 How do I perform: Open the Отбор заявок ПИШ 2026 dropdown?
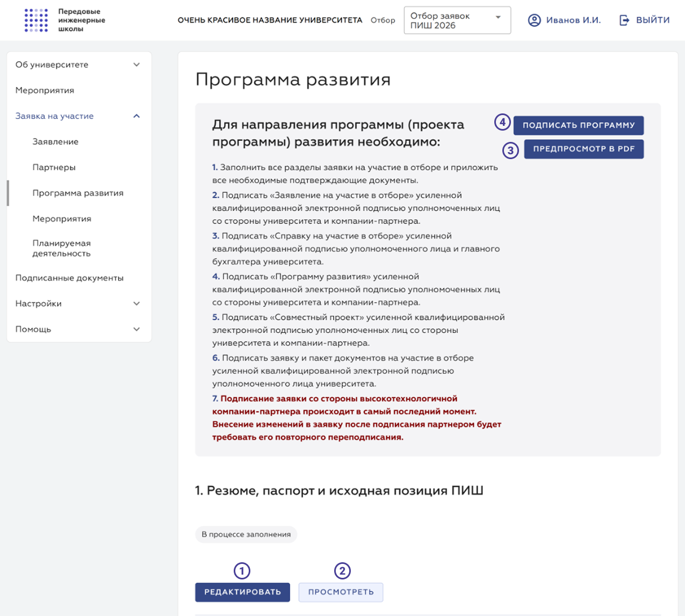(457, 20)
